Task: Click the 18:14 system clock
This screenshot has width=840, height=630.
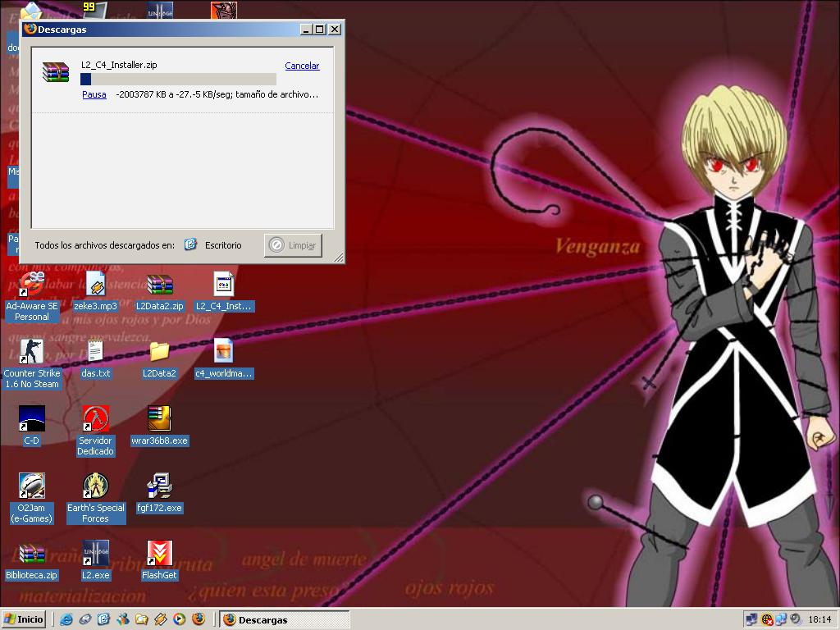Action: click(819, 620)
